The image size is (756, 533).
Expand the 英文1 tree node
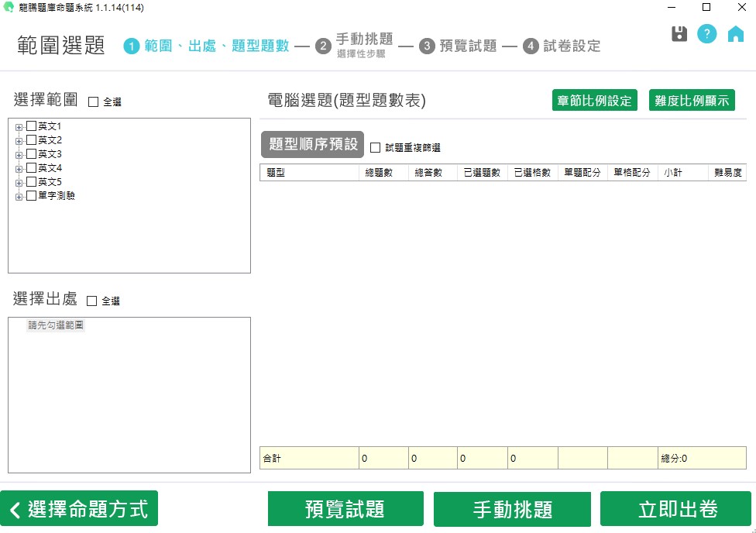[19, 127]
